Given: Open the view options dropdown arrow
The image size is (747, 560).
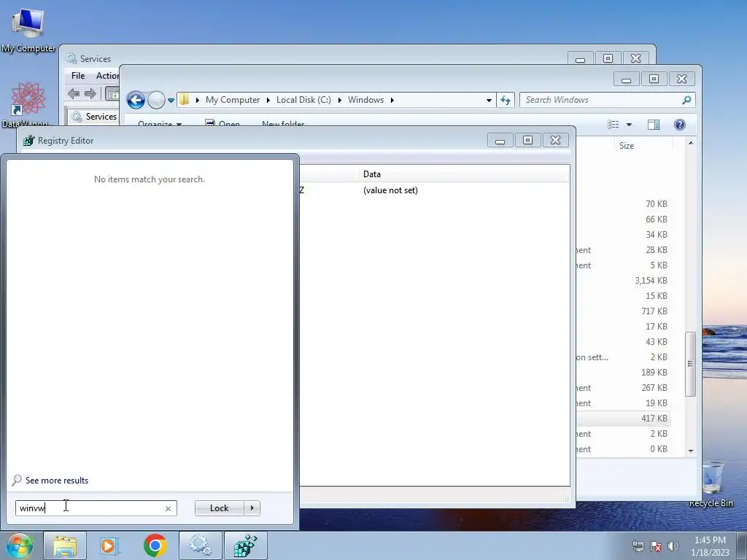Looking at the screenshot, I should (629, 125).
